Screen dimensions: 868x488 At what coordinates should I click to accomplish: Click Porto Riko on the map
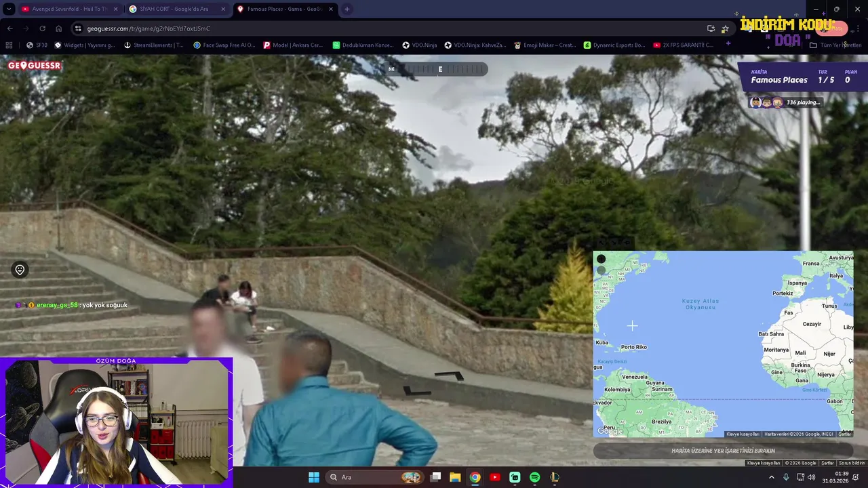pyautogui.click(x=634, y=347)
